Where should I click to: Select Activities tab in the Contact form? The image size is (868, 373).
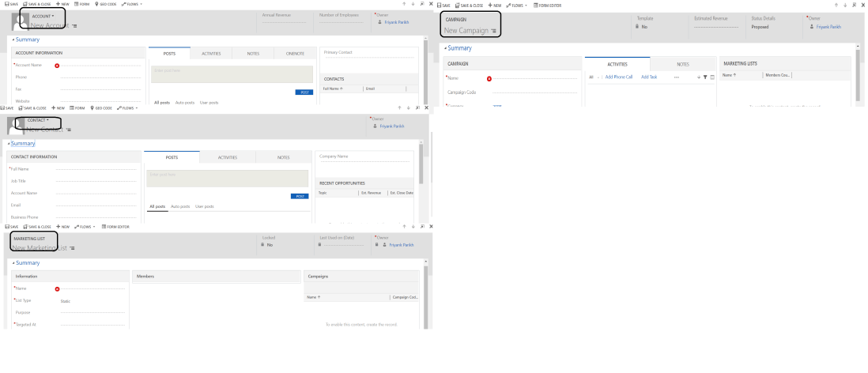(228, 157)
